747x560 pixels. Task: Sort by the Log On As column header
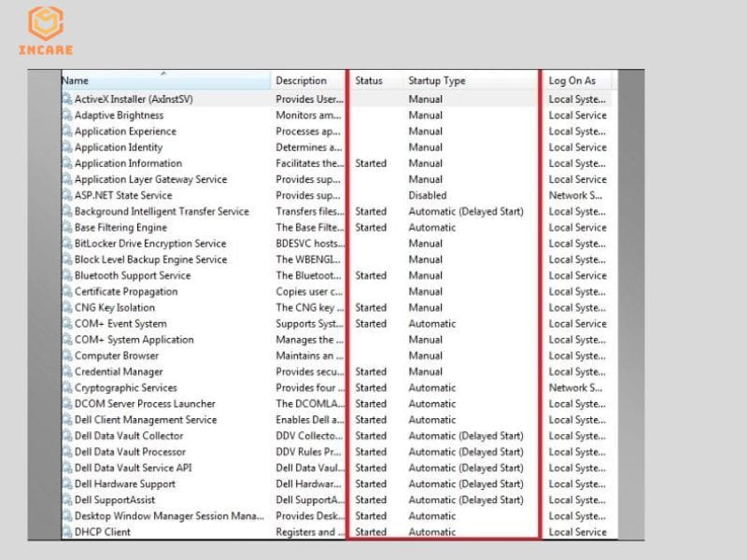tap(577, 80)
